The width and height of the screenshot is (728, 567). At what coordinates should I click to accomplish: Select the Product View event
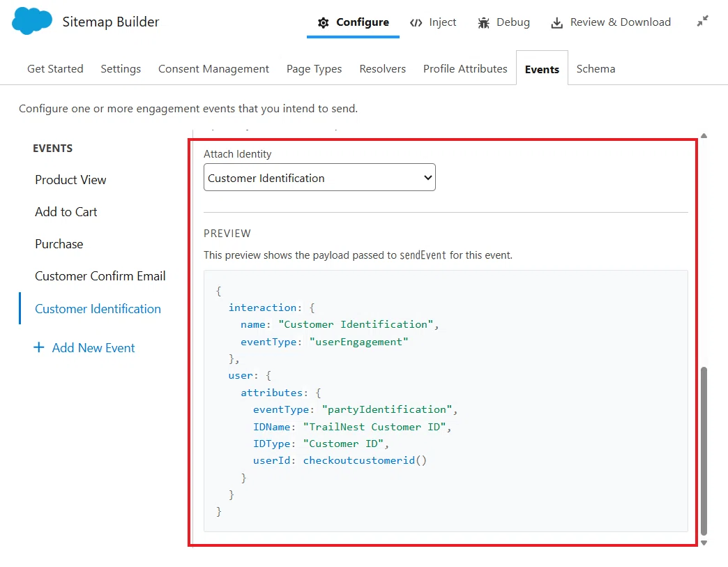click(70, 180)
